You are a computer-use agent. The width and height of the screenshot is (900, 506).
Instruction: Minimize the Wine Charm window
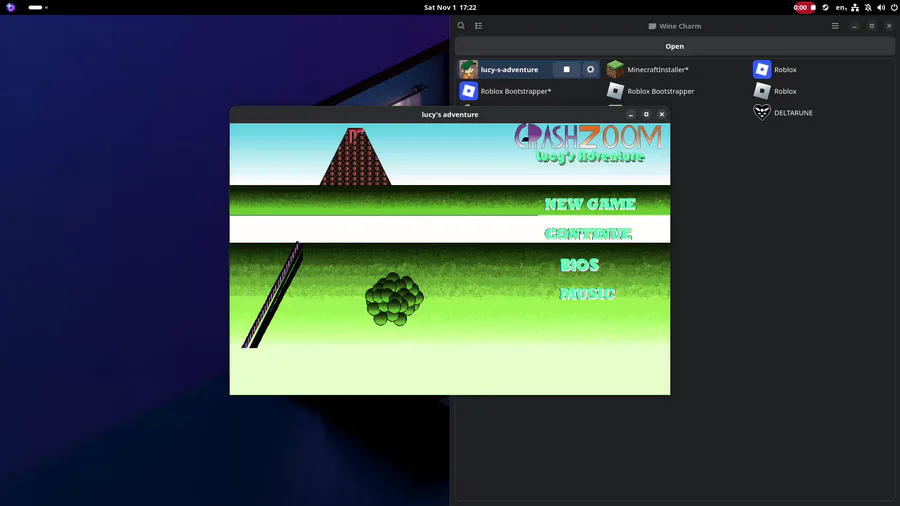pos(855,26)
